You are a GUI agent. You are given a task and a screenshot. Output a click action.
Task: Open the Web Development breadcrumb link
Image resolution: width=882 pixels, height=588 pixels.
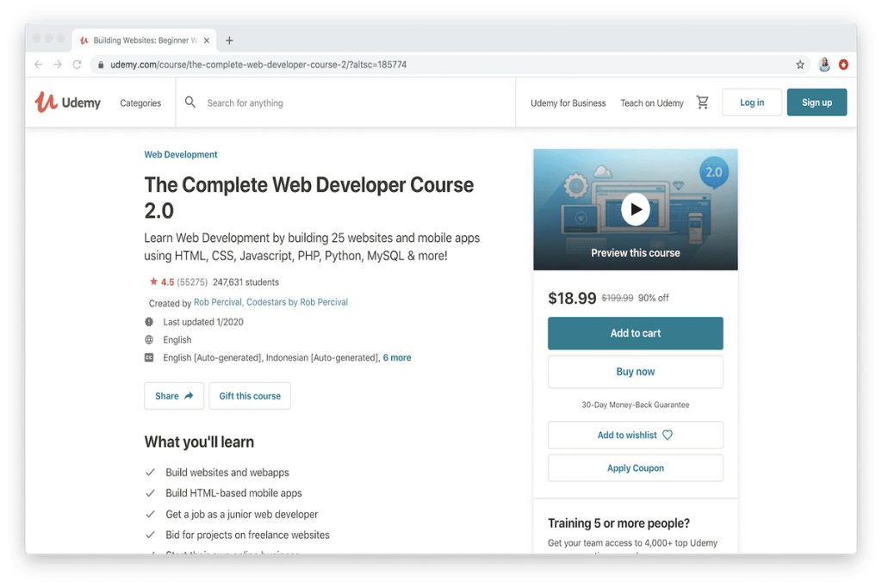[181, 155]
